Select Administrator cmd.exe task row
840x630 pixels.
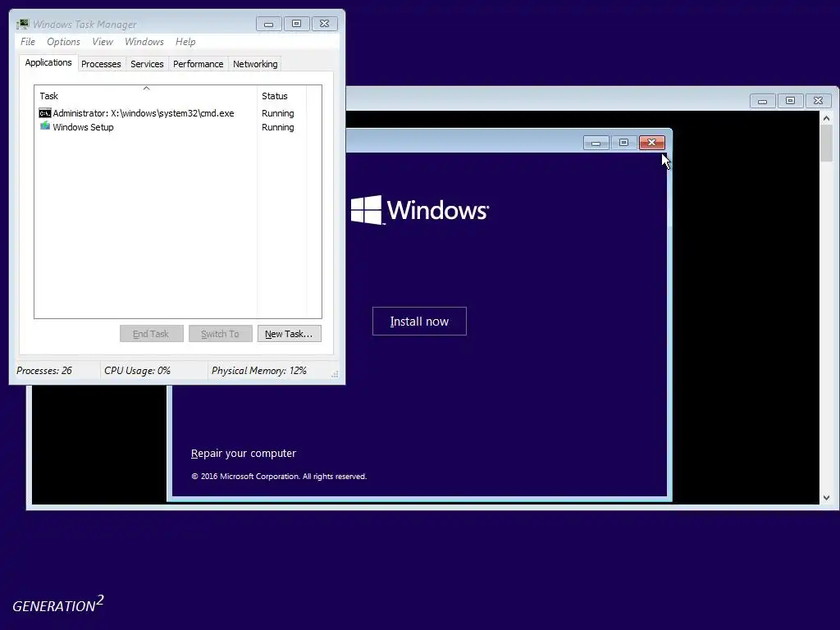[144, 113]
